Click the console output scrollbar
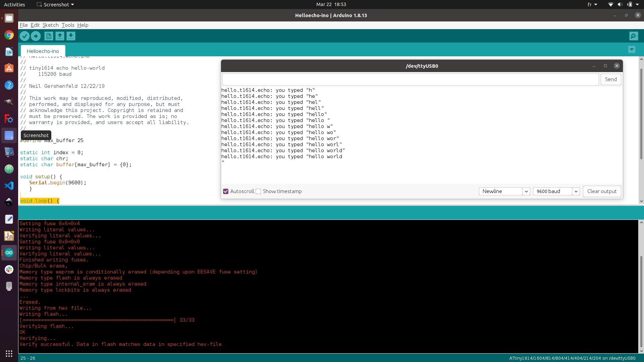Screen dimensions: 644x362 click(x=641, y=302)
